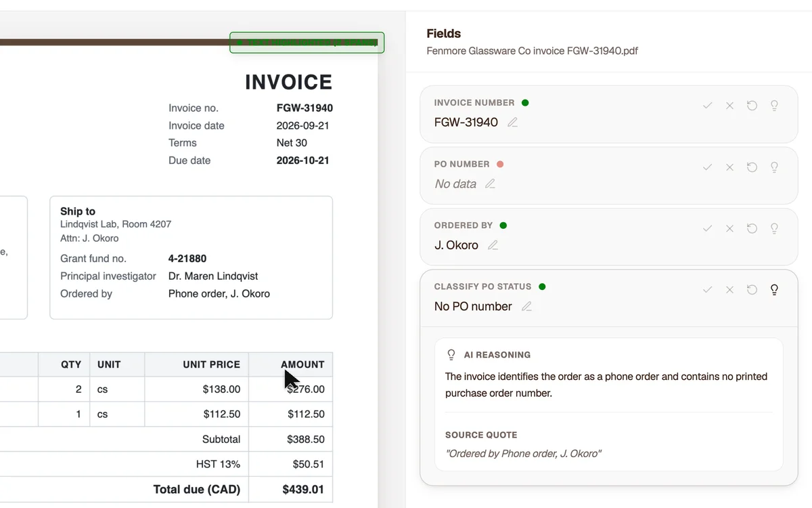This screenshot has height=508, width=812.
Task: Edit the Ordered By value with the pencil
Action: pos(493,245)
